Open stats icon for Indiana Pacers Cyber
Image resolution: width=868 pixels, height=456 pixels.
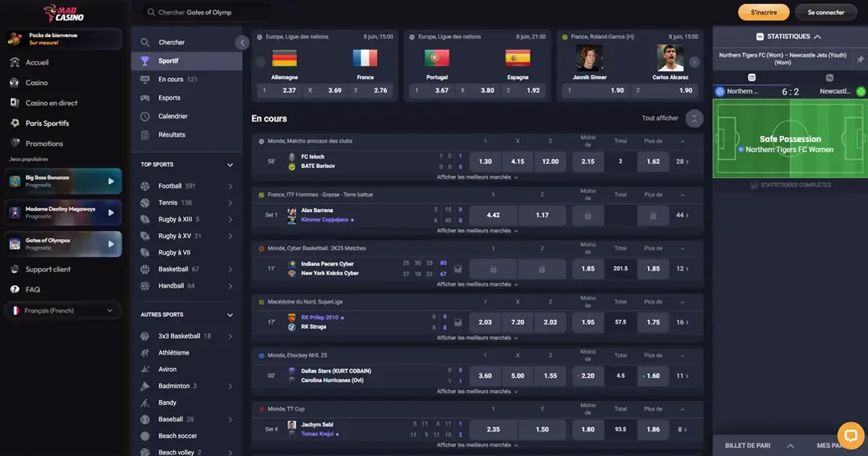pyautogui.click(x=458, y=269)
